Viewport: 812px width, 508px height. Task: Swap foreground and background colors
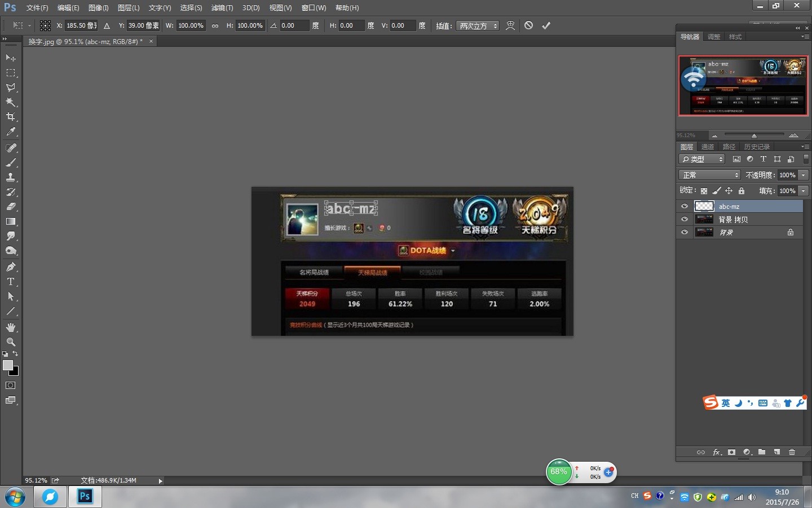(x=15, y=354)
